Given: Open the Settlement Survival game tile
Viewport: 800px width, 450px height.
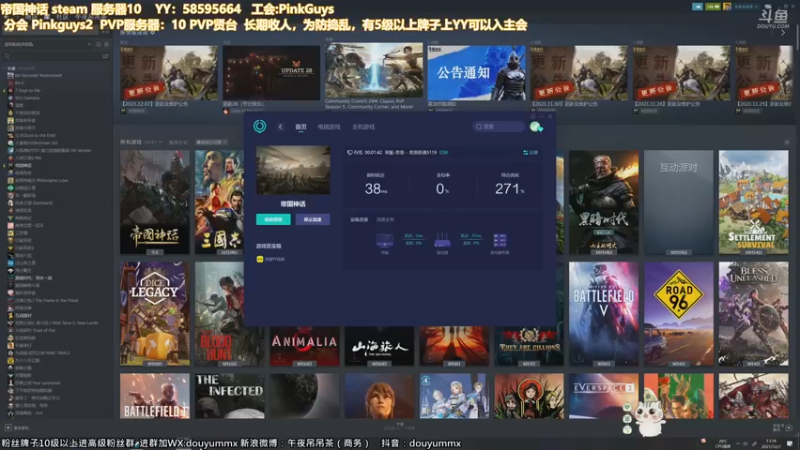Looking at the screenshot, I should point(754,202).
